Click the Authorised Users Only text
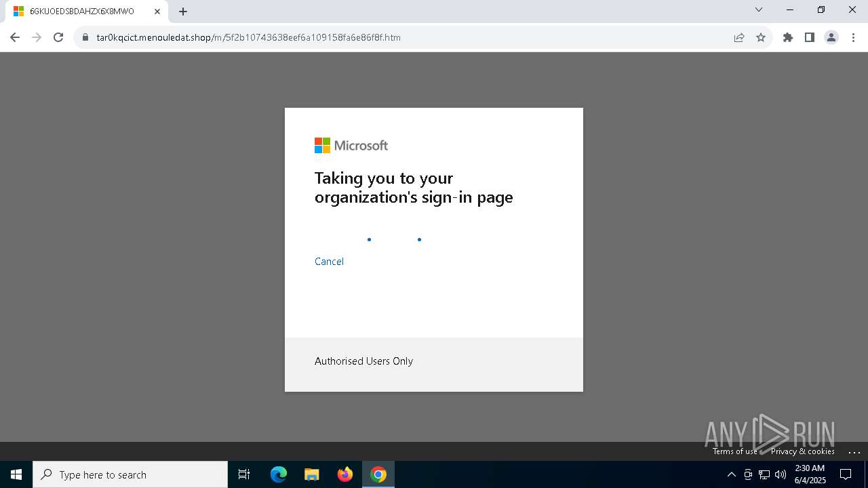 point(363,361)
